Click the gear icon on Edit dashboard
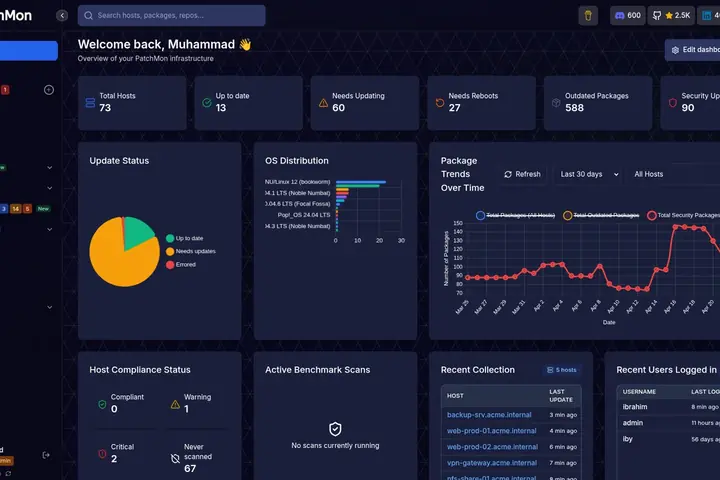Screen dimensions: 720x480 (675, 50)
